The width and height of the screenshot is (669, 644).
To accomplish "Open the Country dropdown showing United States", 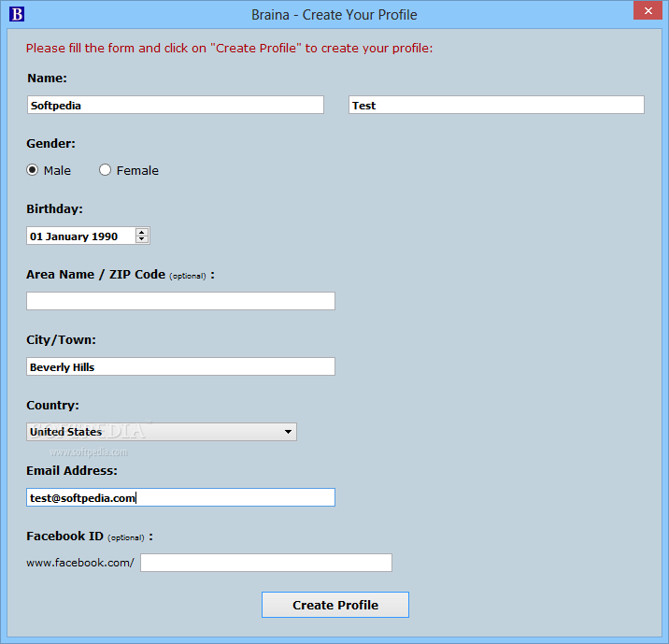I will click(162, 432).
